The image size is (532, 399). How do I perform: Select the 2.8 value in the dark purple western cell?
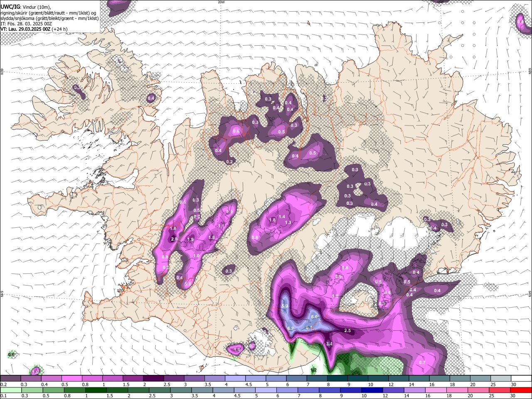[x=174, y=239]
